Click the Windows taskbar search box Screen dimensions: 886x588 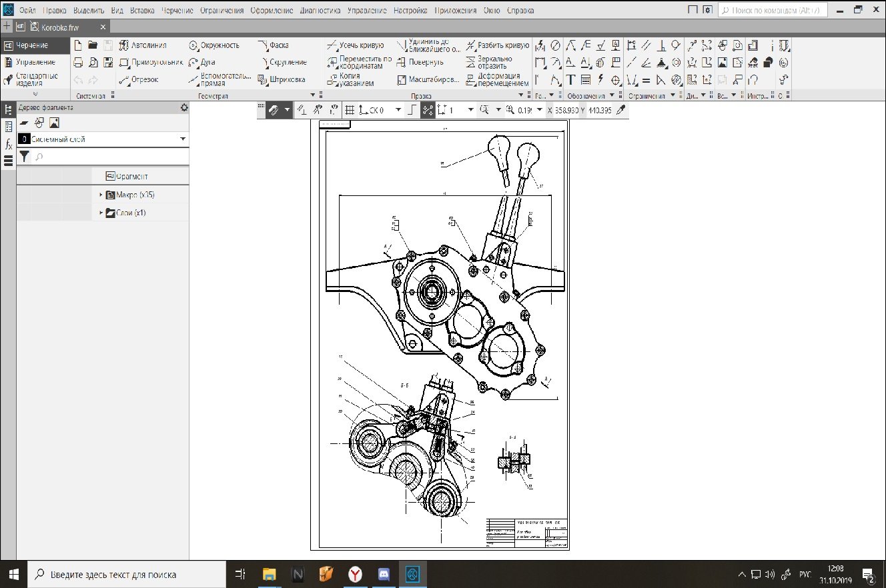point(113,575)
